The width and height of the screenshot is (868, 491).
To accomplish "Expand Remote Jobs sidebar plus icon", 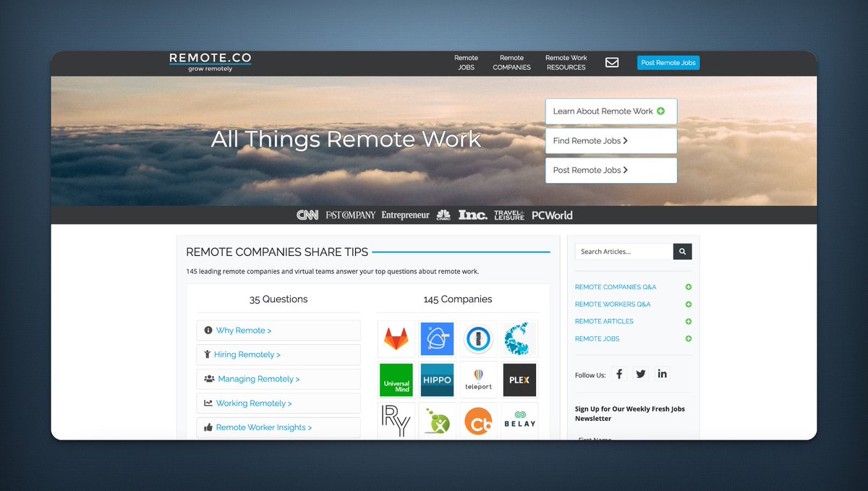I will click(x=689, y=338).
